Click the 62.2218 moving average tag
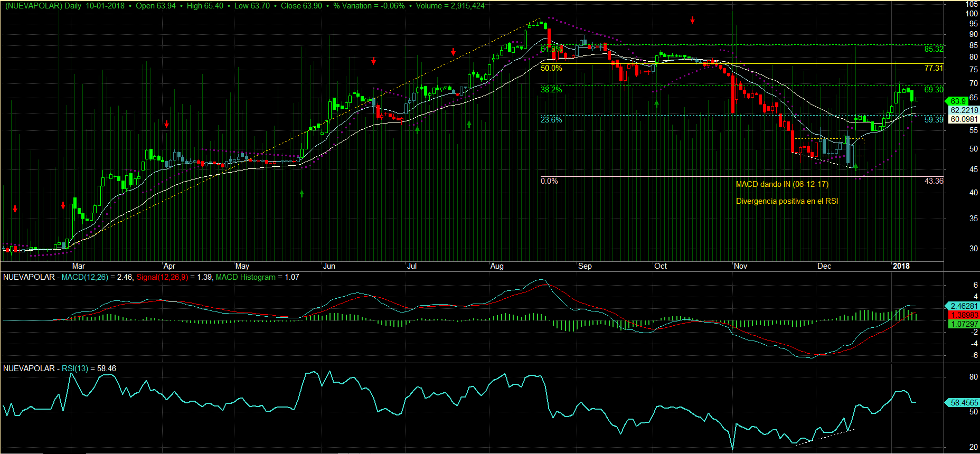 pos(964,110)
